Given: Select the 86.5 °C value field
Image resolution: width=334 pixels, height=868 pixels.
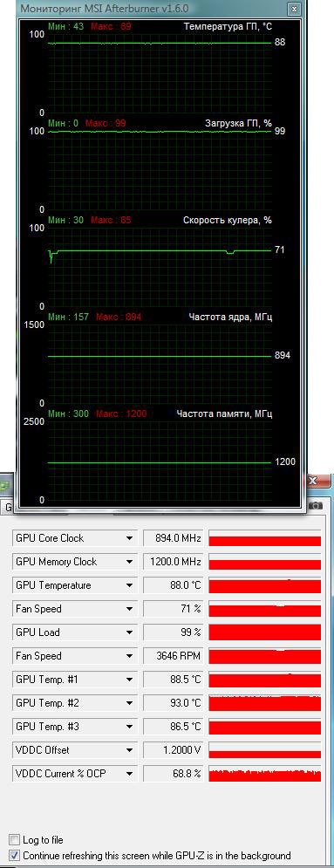Looking at the screenshot, I should pyautogui.click(x=174, y=727).
